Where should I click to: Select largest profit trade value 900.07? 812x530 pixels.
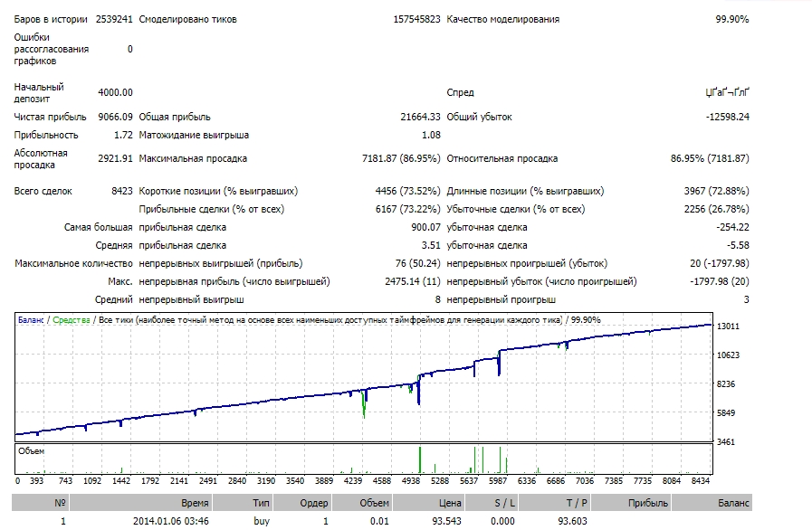point(425,227)
